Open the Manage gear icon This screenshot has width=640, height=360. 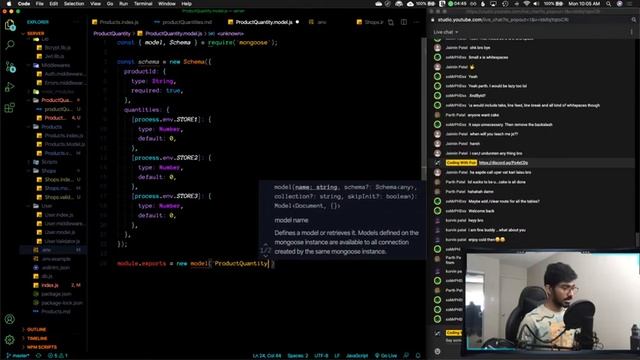point(10,339)
